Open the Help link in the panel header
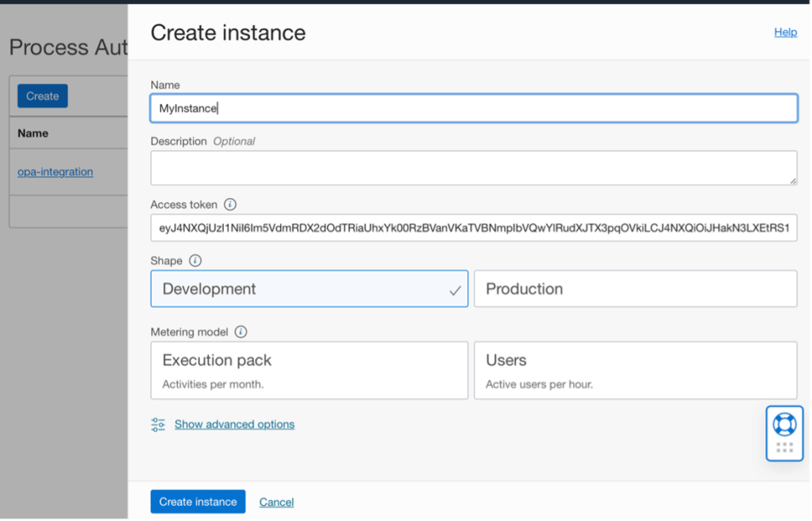 pyautogui.click(x=785, y=32)
